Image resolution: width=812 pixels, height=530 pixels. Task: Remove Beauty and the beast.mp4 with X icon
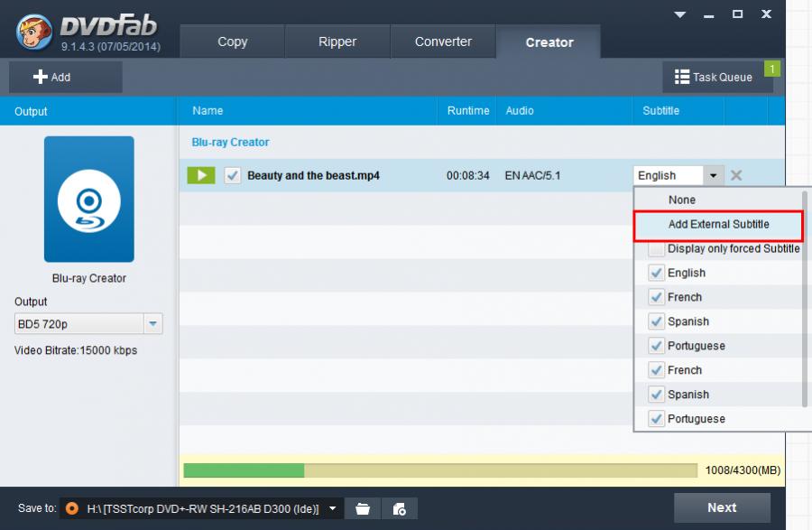click(736, 175)
